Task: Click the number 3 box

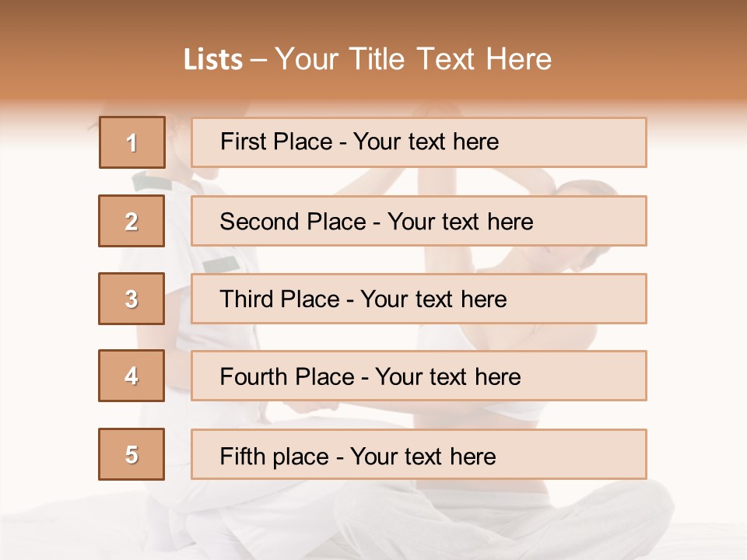Action: pos(132,299)
